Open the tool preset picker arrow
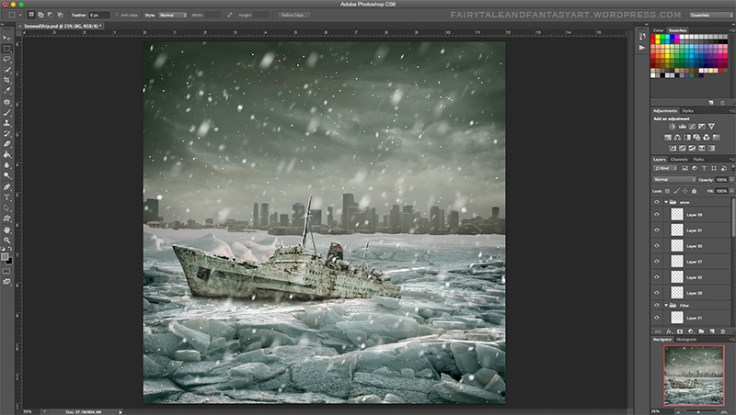The image size is (736, 415). coord(20,15)
